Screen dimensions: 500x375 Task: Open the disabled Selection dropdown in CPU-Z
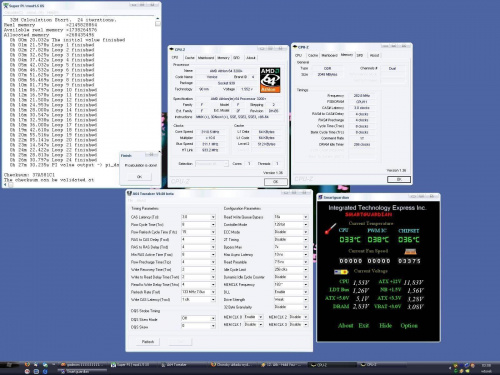coord(212,164)
